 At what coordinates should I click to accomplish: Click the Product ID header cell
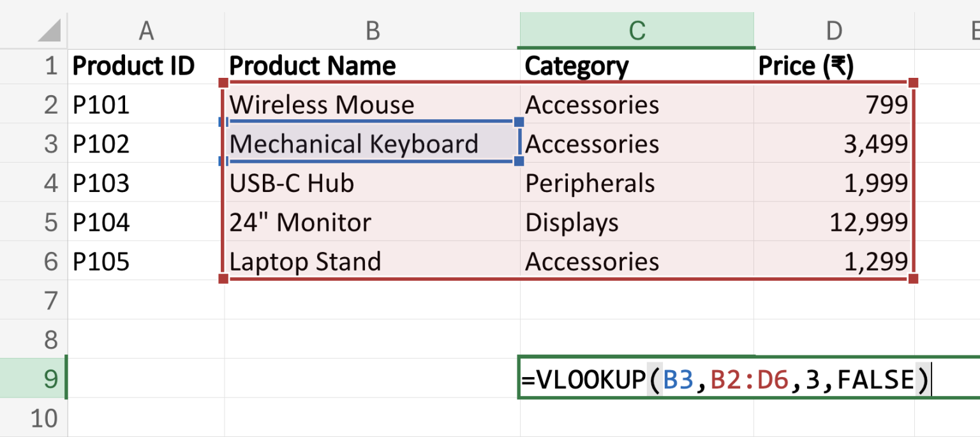[146, 66]
